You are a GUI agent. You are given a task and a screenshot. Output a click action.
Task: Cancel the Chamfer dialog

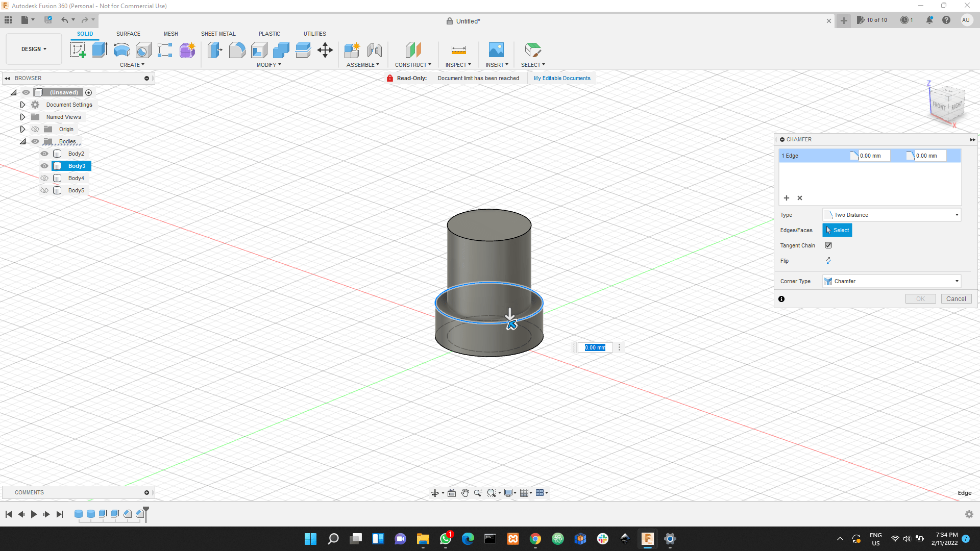click(x=955, y=298)
